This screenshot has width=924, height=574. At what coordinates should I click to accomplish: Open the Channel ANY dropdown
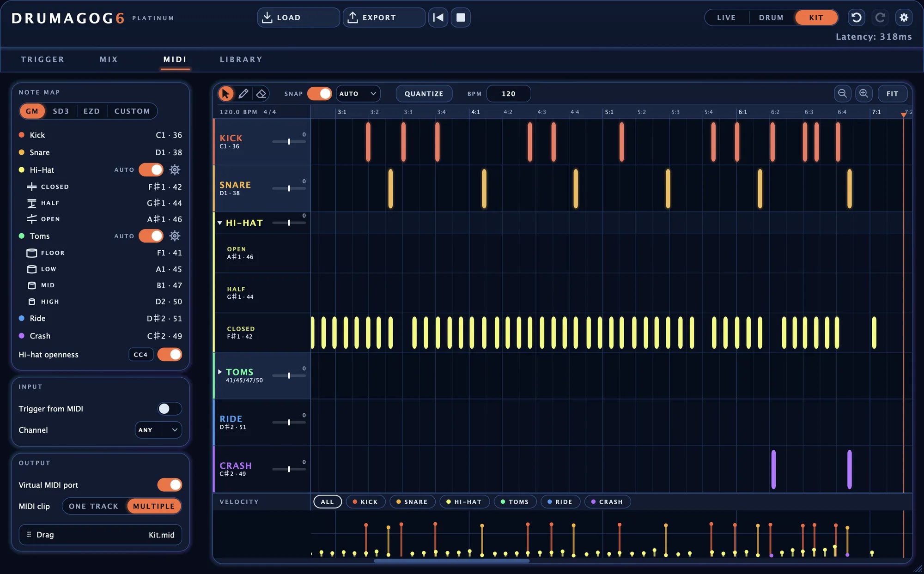[158, 430]
